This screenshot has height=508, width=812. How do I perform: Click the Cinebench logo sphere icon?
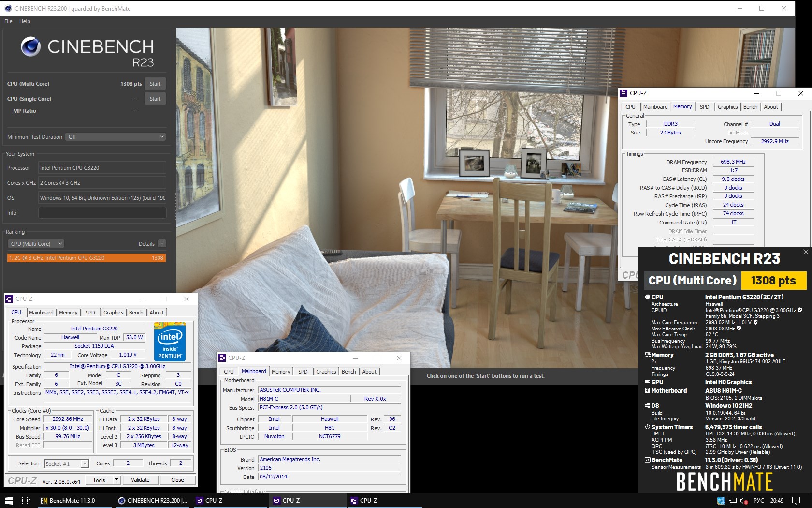[30, 46]
